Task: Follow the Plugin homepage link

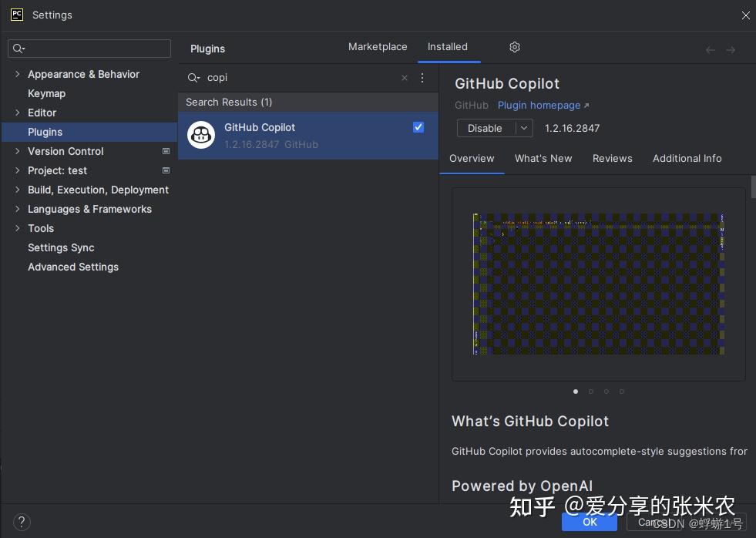Action: [539, 105]
